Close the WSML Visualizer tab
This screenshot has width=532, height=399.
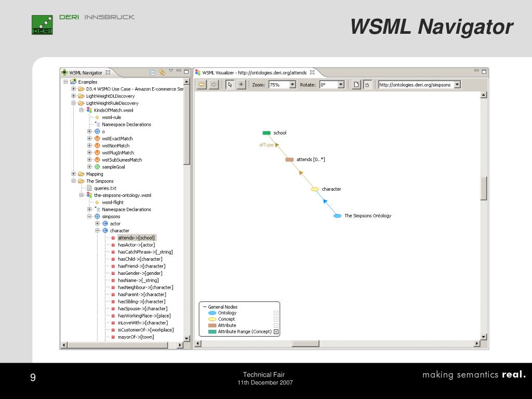coord(312,72)
